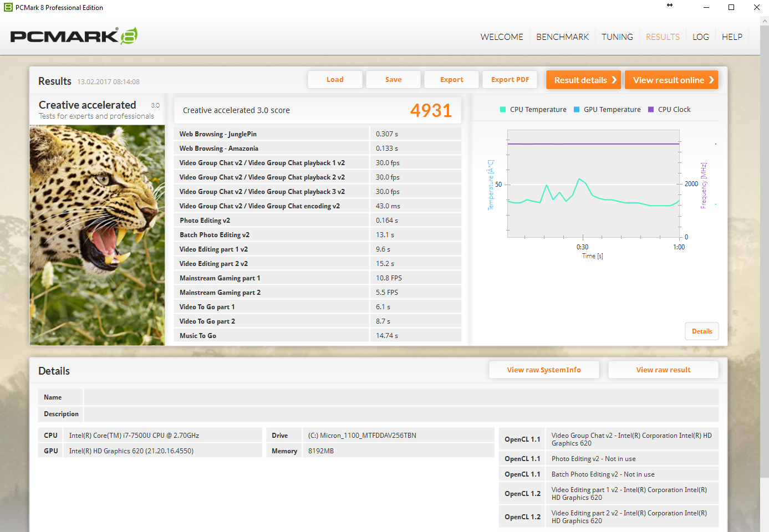Select the Web Browsing - JunglePin row
The width and height of the screenshot is (769, 532).
(x=318, y=134)
